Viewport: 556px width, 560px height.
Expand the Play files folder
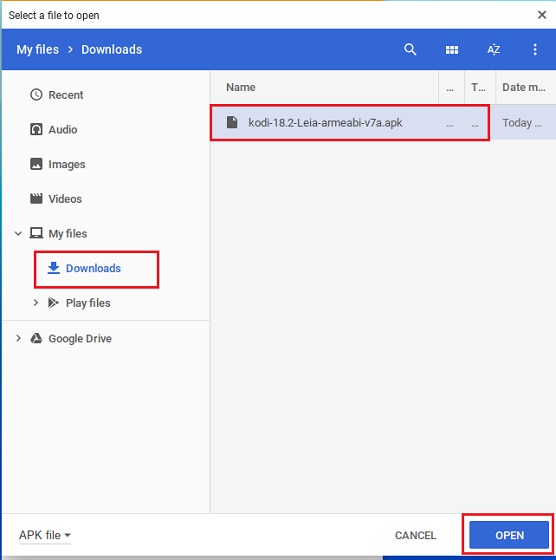point(35,303)
